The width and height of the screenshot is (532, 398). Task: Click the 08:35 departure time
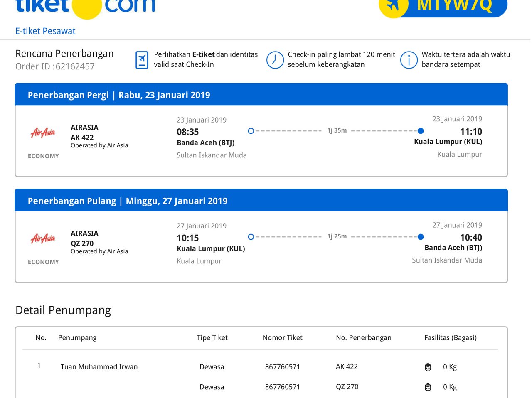(188, 132)
